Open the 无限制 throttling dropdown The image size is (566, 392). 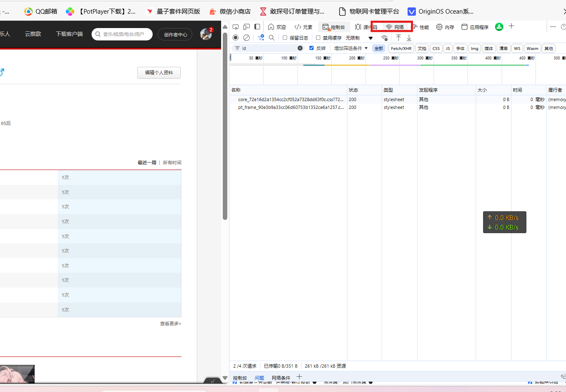click(359, 38)
